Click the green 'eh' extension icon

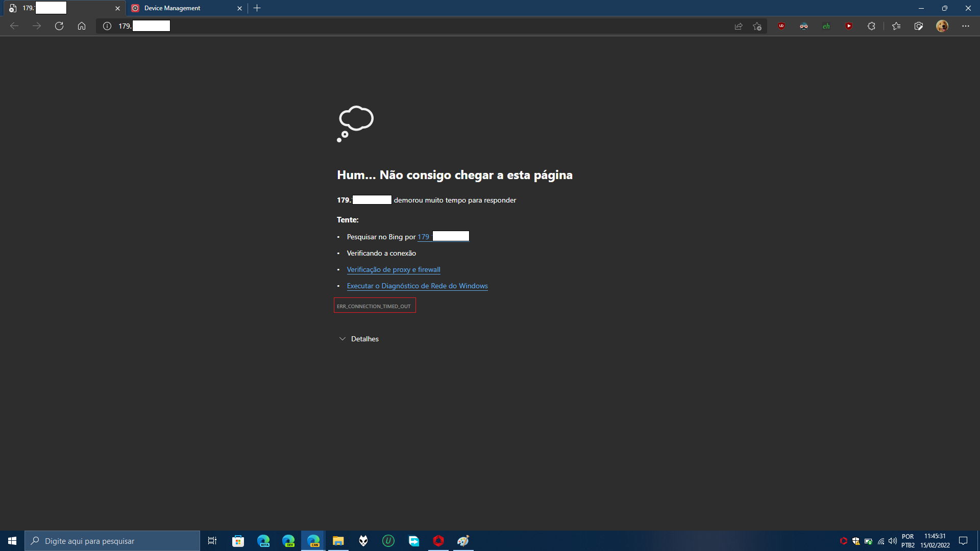click(826, 26)
